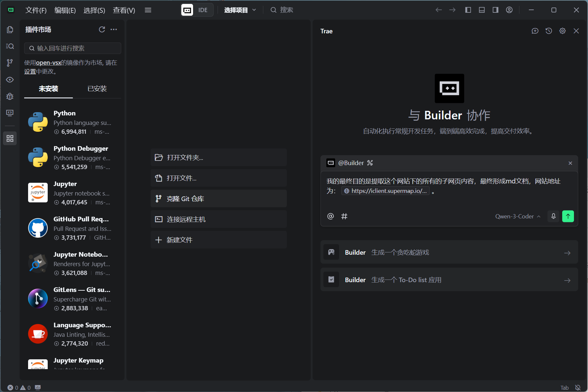Click the @Builder agent label
The image size is (588, 392).
click(351, 163)
